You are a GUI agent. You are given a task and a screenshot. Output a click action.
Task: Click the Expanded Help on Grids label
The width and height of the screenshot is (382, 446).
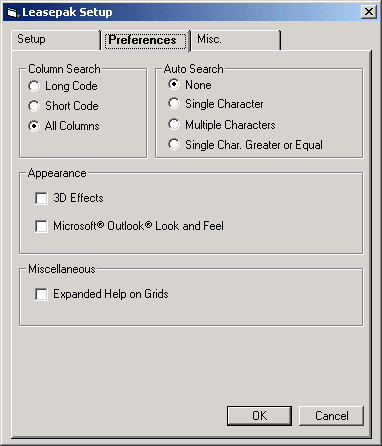pos(111,294)
